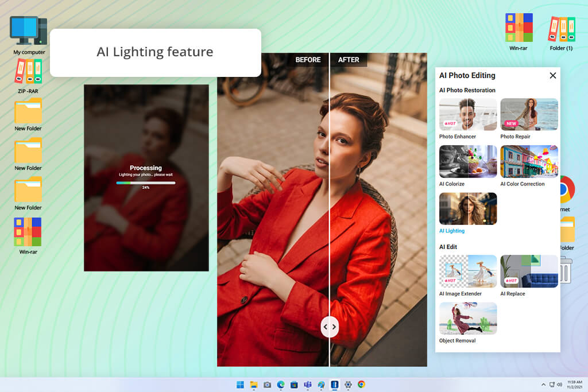Open the Windows Start menu

pyautogui.click(x=241, y=385)
